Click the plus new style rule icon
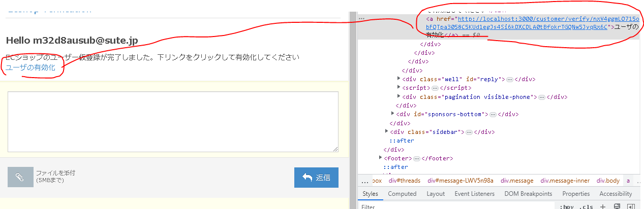Viewport: 644px width, 209px height. (603, 206)
